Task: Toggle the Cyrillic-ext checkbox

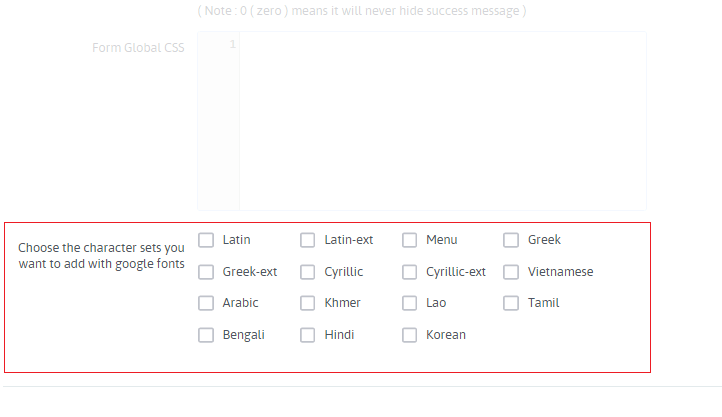Action: pyautogui.click(x=410, y=272)
